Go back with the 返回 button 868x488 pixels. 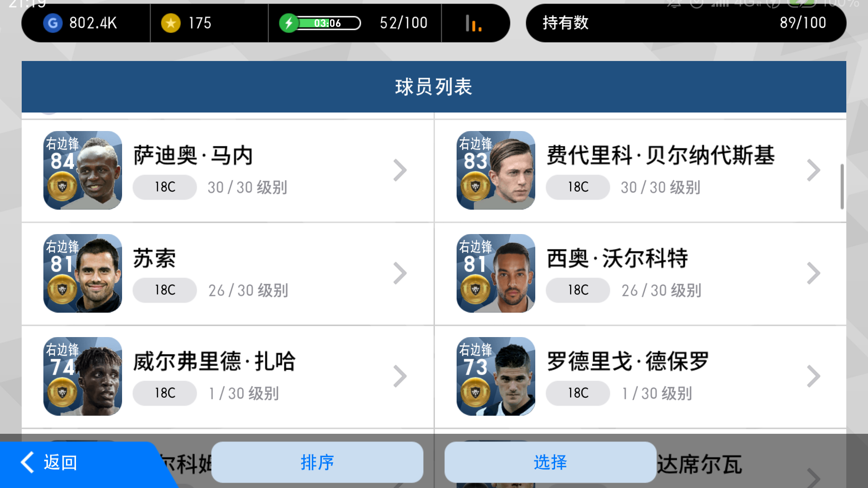click(x=50, y=463)
